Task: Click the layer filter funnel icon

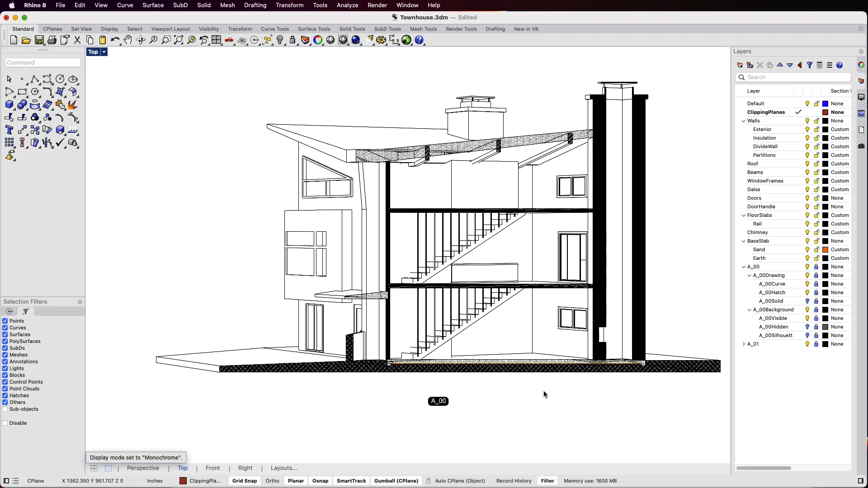Action: click(810, 65)
